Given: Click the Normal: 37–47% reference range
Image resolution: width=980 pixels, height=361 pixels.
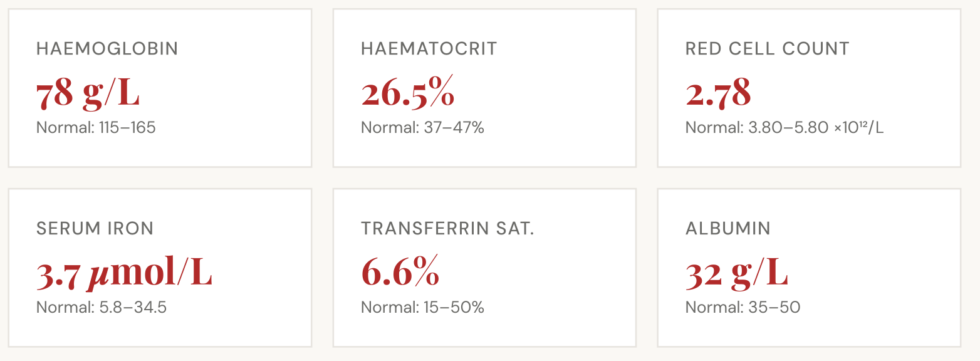Looking at the screenshot, I should tap(422, 128).
